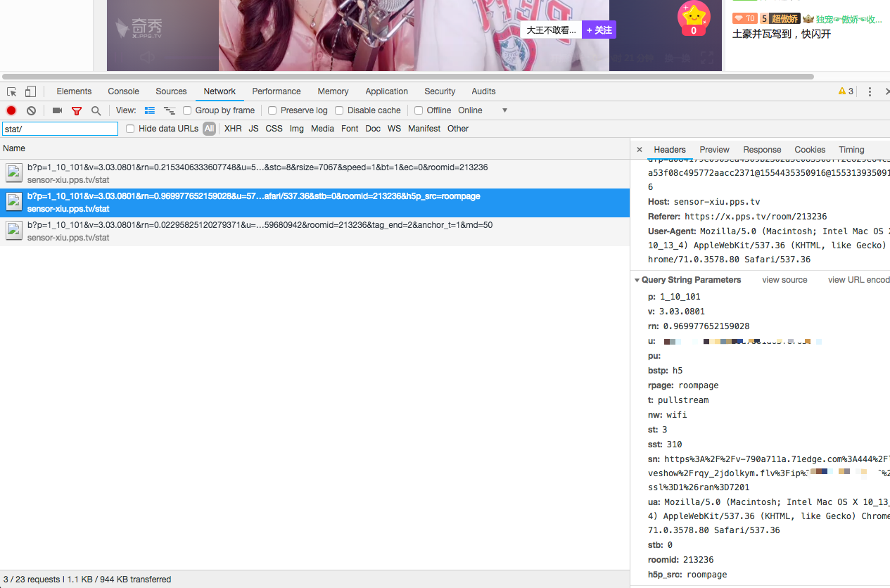Expand the network conditions chevron
890x588 pixels.
pyautogui.click(x=504, y=110)
